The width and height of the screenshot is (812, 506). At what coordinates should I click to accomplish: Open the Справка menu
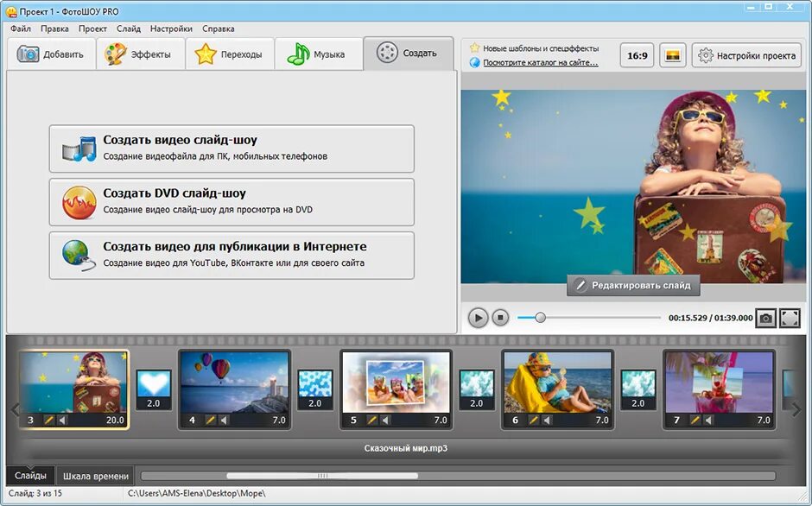click(218, 28)
